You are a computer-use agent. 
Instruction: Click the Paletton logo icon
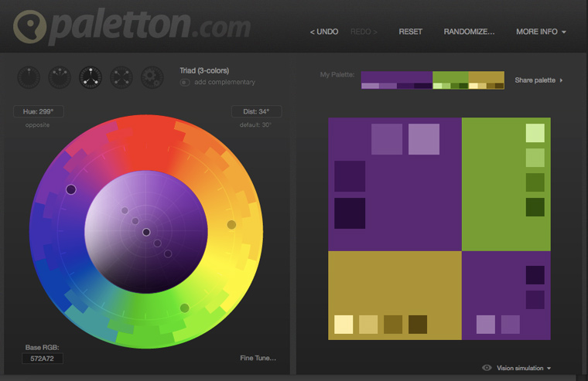(29, 26)
